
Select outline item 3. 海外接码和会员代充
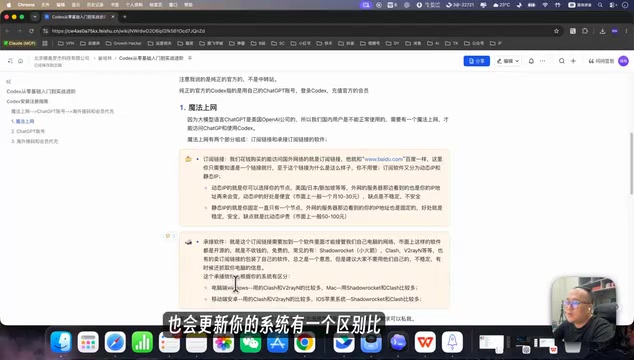coord(35,142)
